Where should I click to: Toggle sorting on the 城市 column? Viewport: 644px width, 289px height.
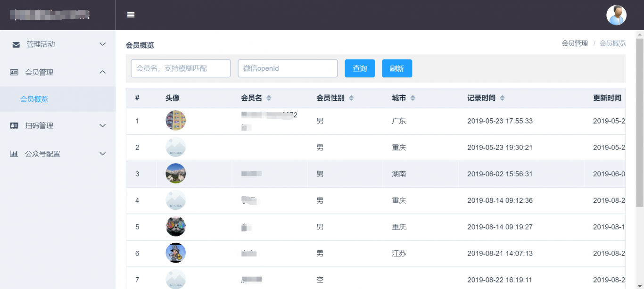[413, 98]
